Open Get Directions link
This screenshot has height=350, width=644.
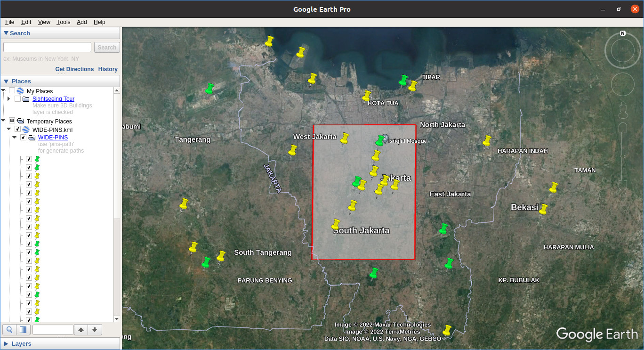click(x=74, y=69)
